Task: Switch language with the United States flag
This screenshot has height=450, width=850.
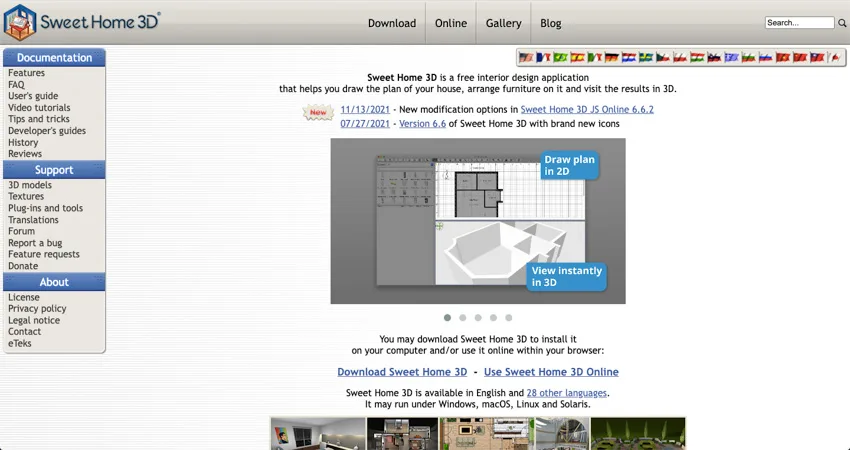Action: coord(526,57)
